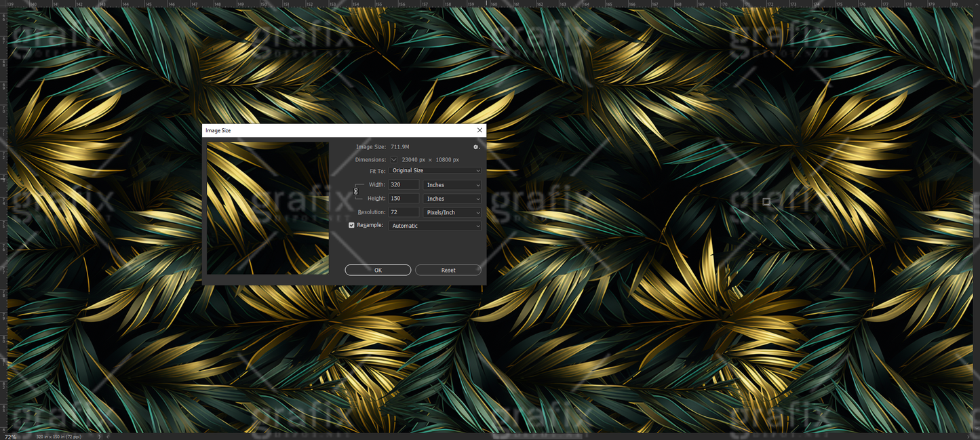
Task: Select the Height field showing 150
Action: point(403,198)
